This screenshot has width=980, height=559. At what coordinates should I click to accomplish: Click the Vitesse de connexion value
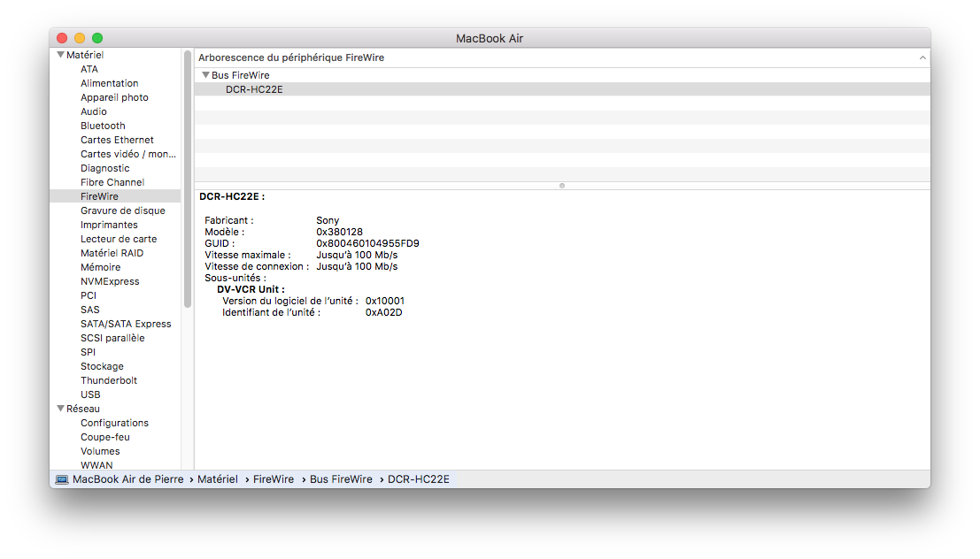pos(357,266)
